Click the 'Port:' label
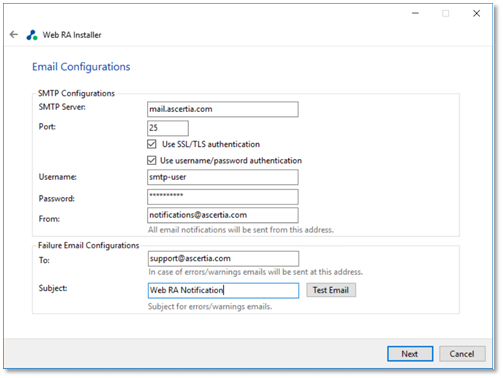The width and height of the screenshot is (503, 378). (47, 127)
